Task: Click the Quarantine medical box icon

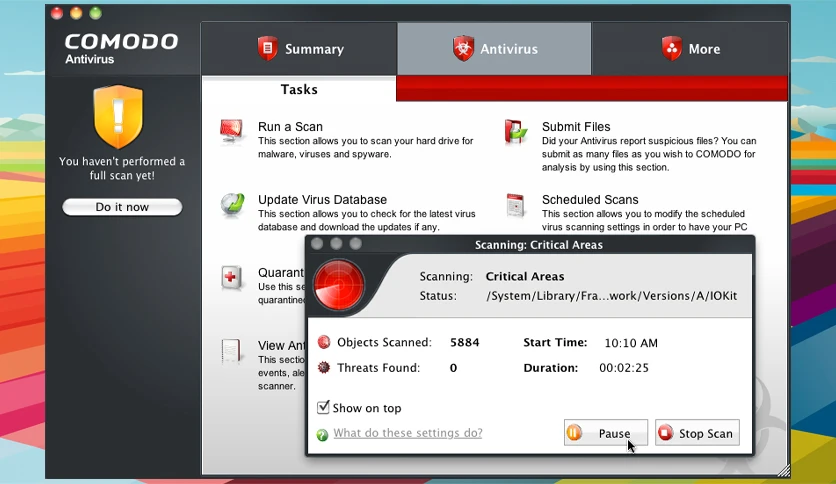Action: (x=232, y=278)
